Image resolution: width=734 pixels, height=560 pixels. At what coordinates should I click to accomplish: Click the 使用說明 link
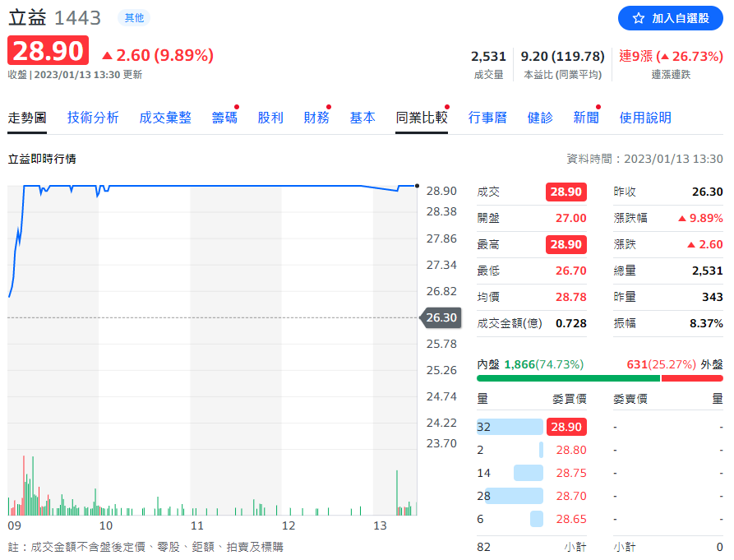[x=645, y=118]
